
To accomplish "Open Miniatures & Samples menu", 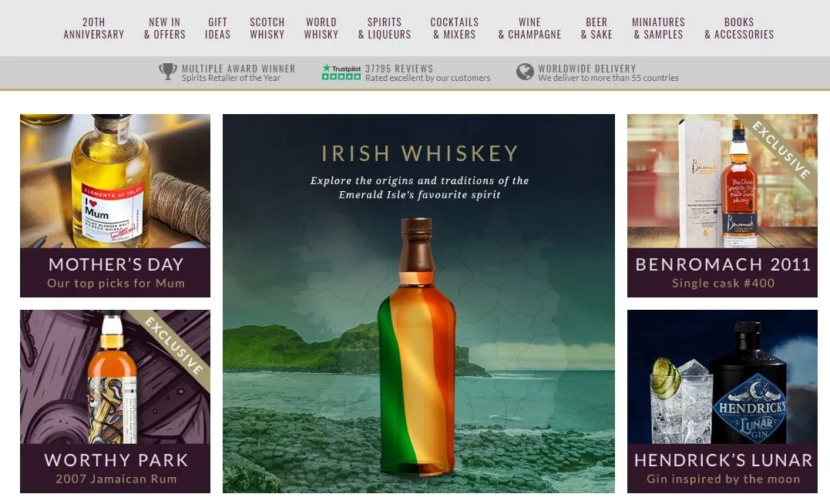I will (658, 28).
